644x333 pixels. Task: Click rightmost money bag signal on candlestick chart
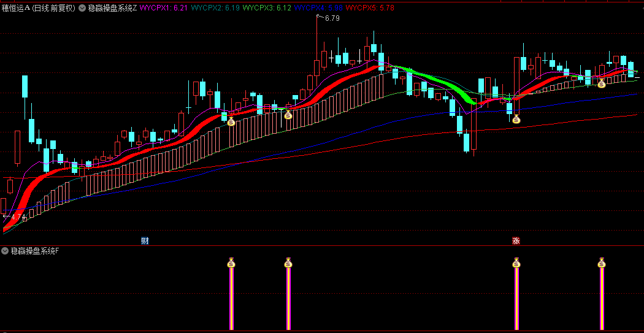pyautogui.click(x=601, y=83)
